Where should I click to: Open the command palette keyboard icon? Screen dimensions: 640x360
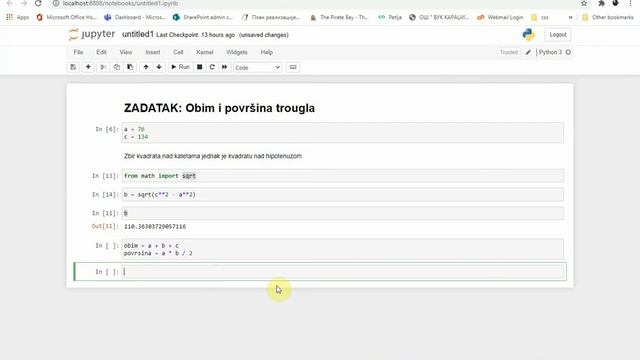pyautogui.click(x=293, y=67)
